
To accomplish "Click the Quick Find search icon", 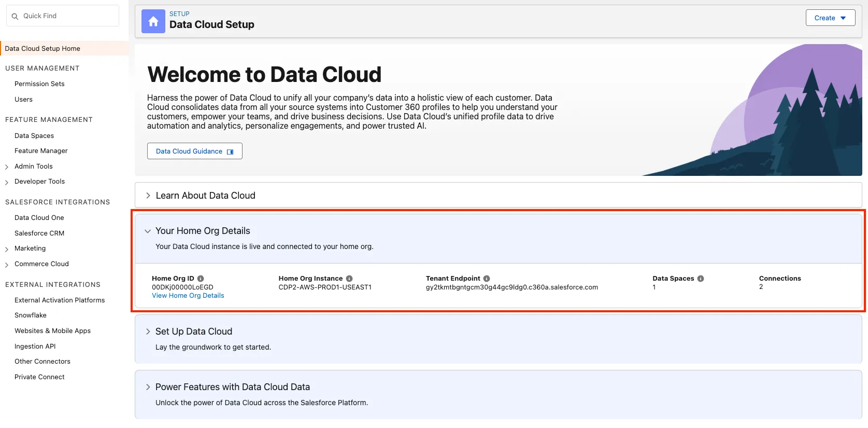I will click(x=15, y=16).
